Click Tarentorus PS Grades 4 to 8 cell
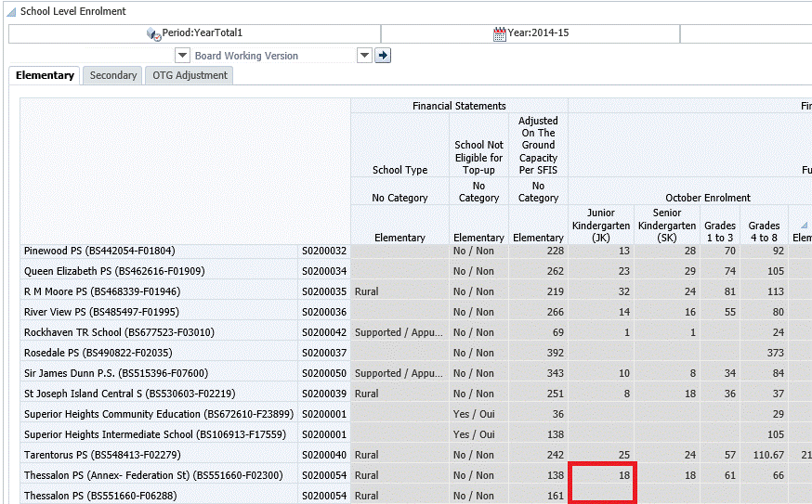 pos(765,455)
